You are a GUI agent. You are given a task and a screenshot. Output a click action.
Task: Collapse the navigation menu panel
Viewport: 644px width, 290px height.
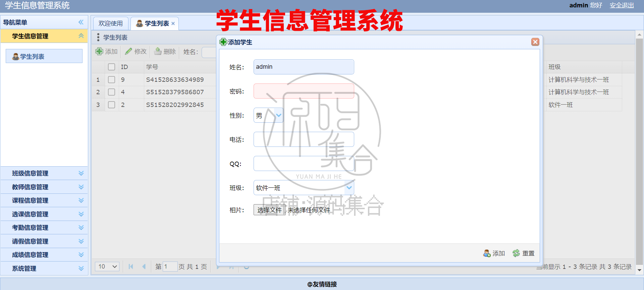(81, 22)
